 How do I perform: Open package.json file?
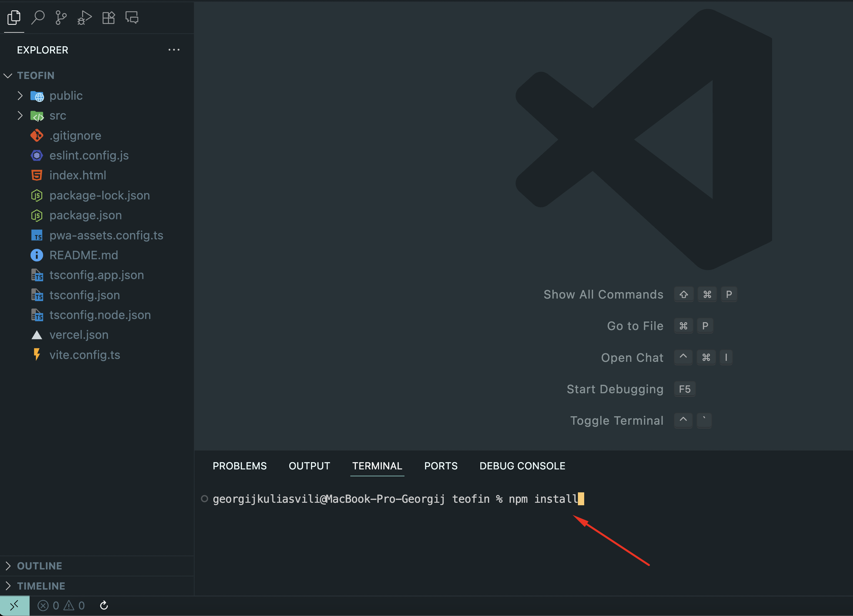(x=85, y=216)
